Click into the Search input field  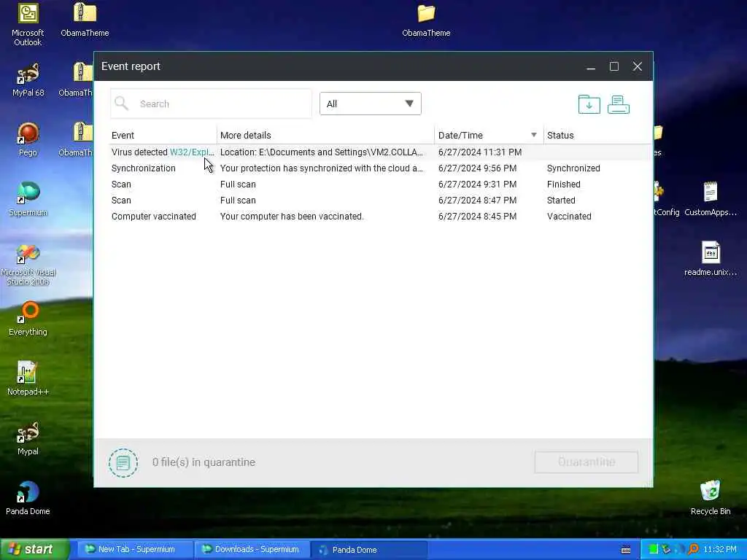click(211, 104)
